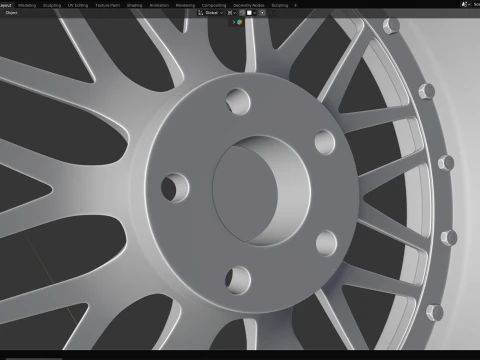Viewport: 480px width, 360px height.
Task: Add a new workspace with plus button
Action: [295, 5]
